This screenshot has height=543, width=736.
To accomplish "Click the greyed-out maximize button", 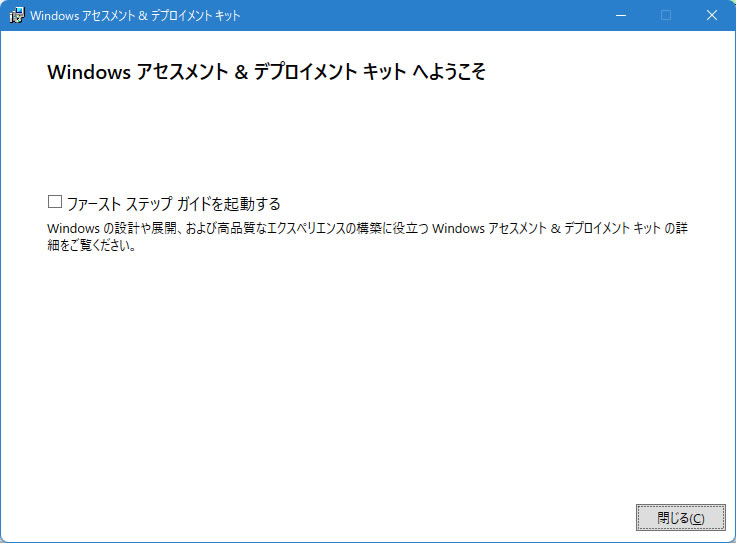I will coord(666,16).
